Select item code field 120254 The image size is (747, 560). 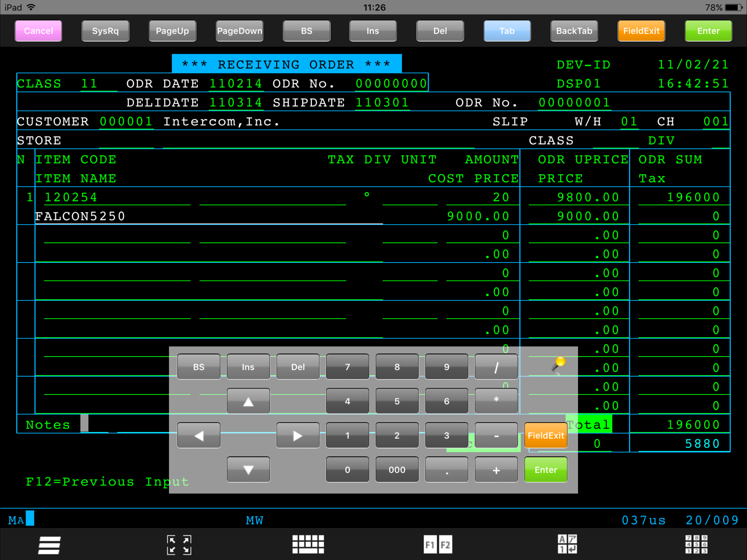117,197
